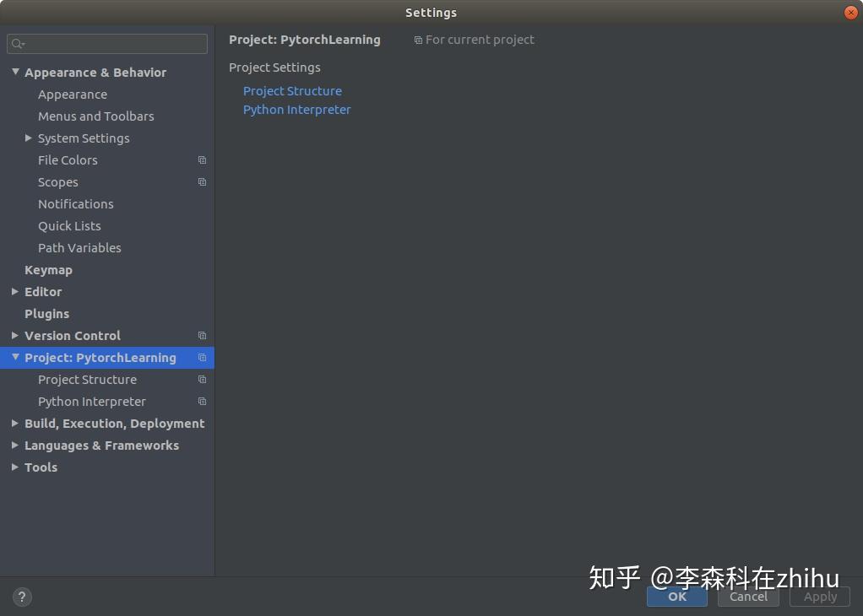The height and width of the screenshot is (616, 863).
Task: Click the Project Structure link
Action: click(x=292, y=90)
